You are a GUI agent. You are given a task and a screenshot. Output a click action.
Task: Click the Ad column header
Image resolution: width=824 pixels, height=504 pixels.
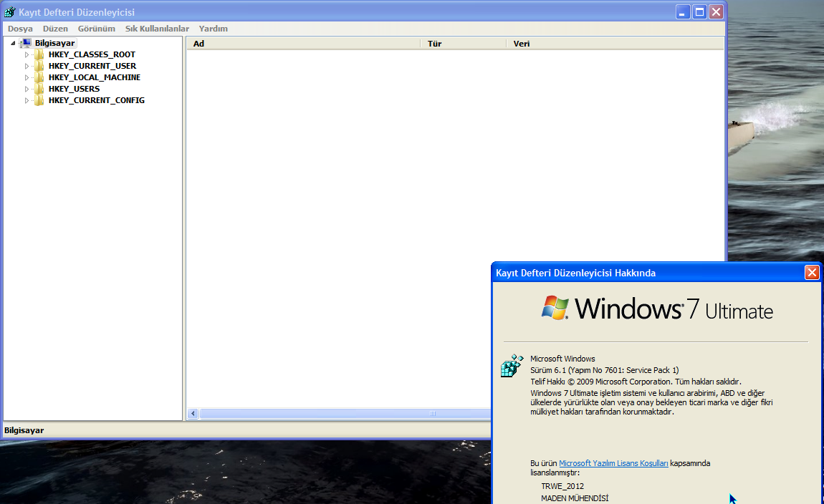pos(304,44)
